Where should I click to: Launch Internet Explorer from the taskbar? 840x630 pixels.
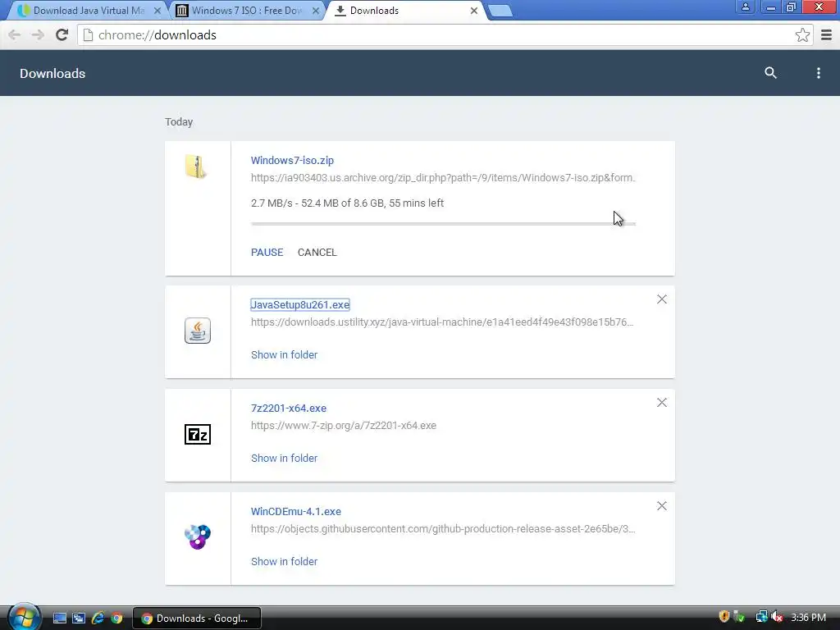[98, 619]
